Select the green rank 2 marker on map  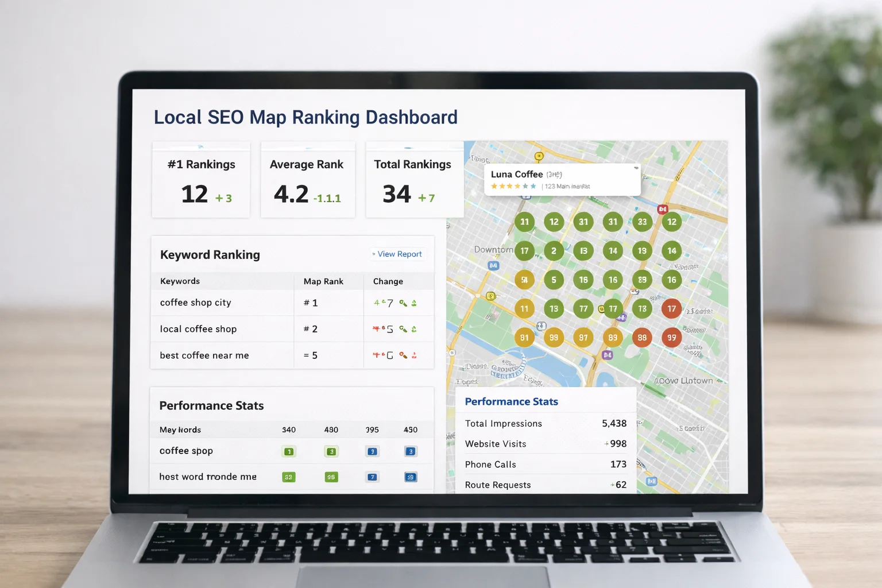pos(554,251)
